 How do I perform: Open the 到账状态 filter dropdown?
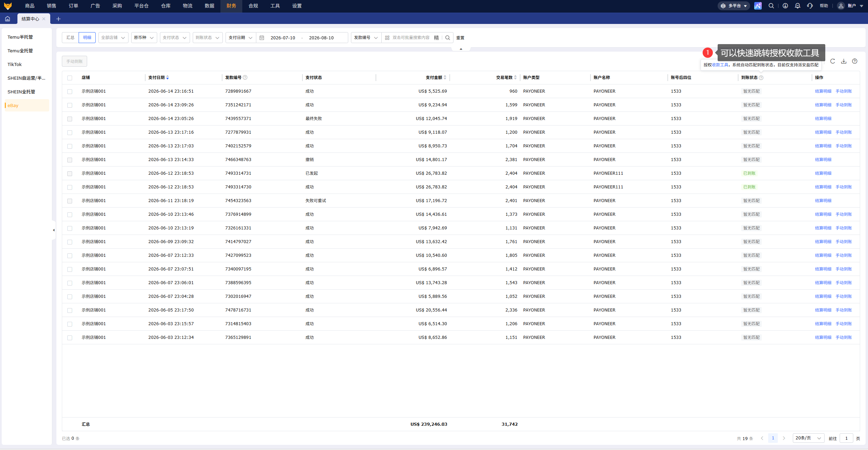pos(208,38)
